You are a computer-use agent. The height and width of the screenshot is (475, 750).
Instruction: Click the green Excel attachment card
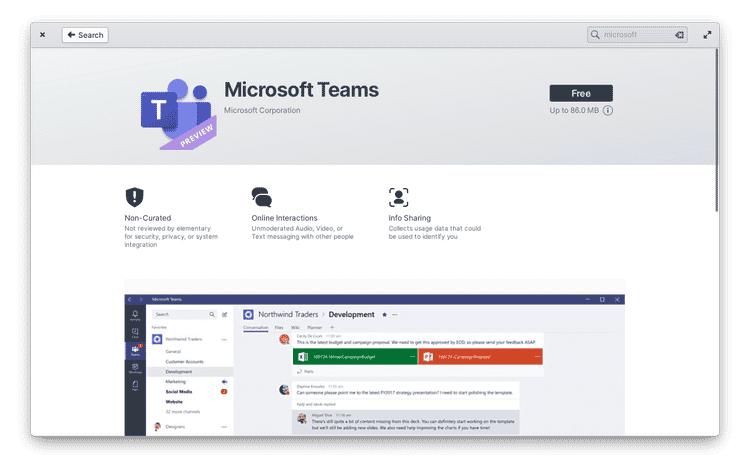tap(355, 357)
